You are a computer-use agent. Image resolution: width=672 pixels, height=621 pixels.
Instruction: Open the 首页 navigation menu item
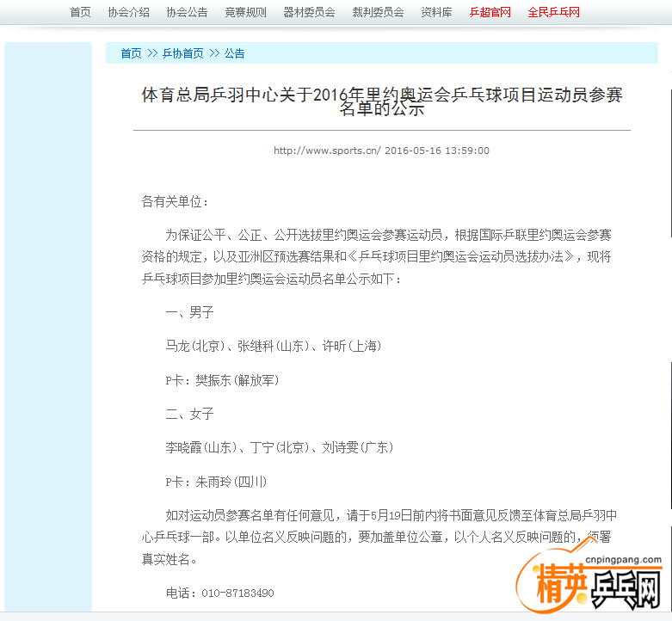[81, 12]
